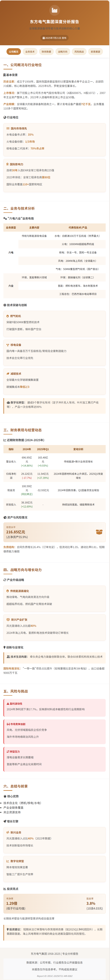Click the 归母净利润 row label

(11, 476)
